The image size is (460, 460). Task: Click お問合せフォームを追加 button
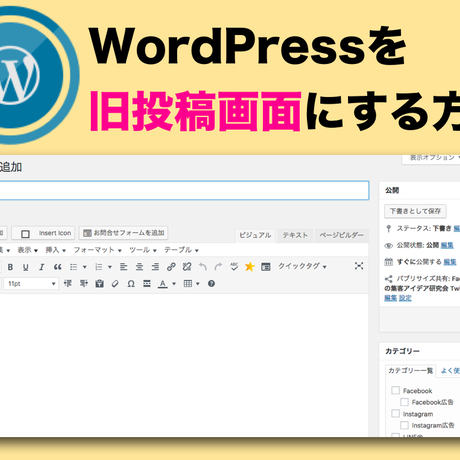coord(123,233)
